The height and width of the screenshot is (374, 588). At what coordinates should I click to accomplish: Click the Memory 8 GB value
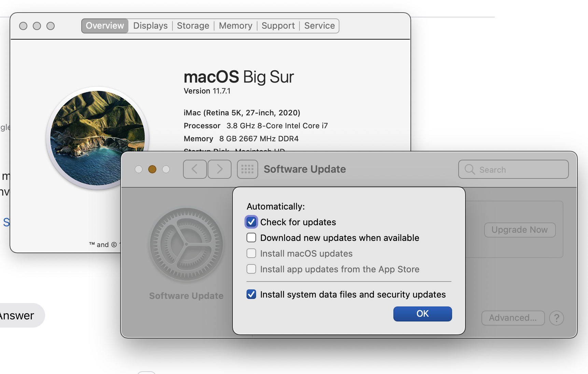tap(259, 139)
